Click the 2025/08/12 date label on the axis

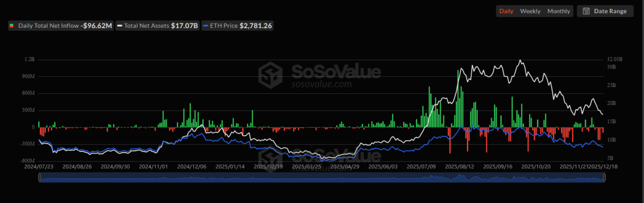click(459, 166)
